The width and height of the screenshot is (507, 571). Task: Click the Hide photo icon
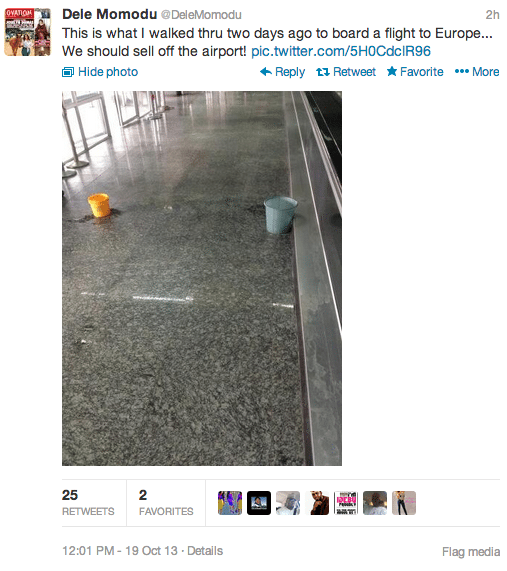coord(68,72)
